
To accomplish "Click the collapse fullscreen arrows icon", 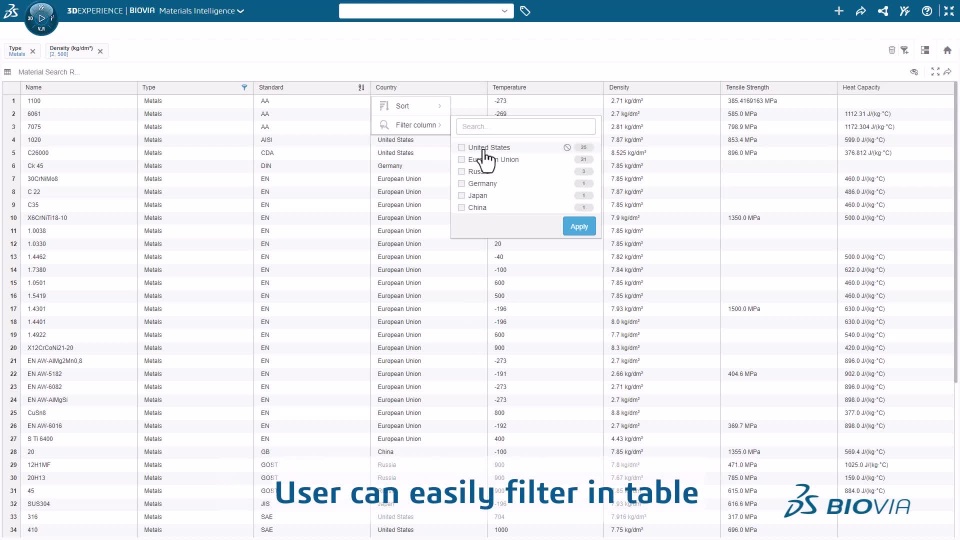I will click(x=949, y=11).
